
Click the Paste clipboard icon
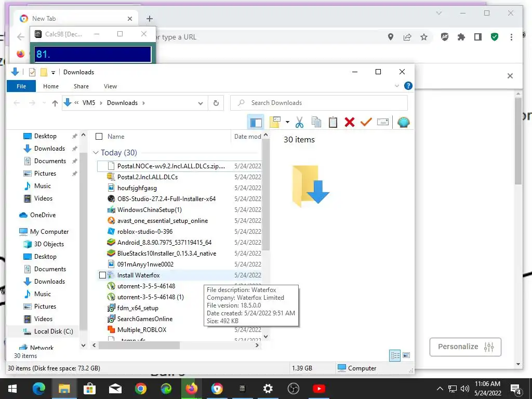coord(333,122)
